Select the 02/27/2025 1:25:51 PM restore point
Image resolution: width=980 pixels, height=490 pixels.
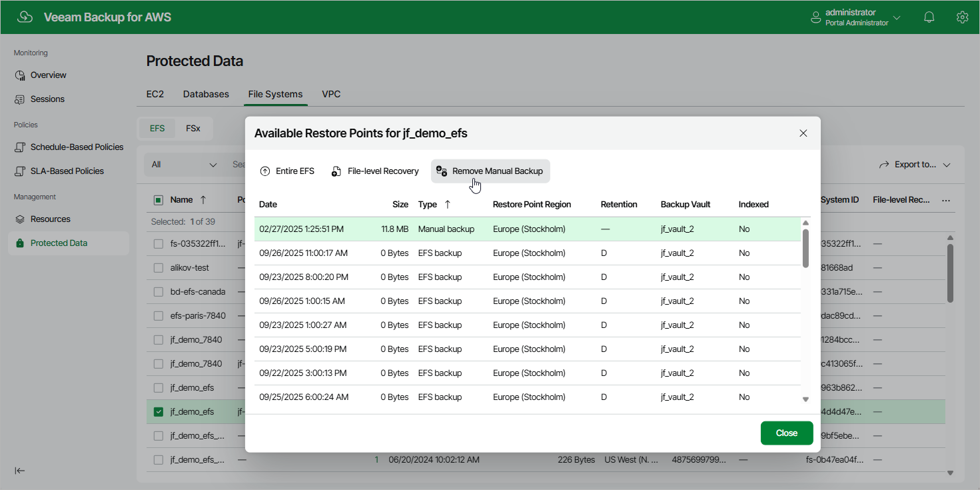point(527,229)
